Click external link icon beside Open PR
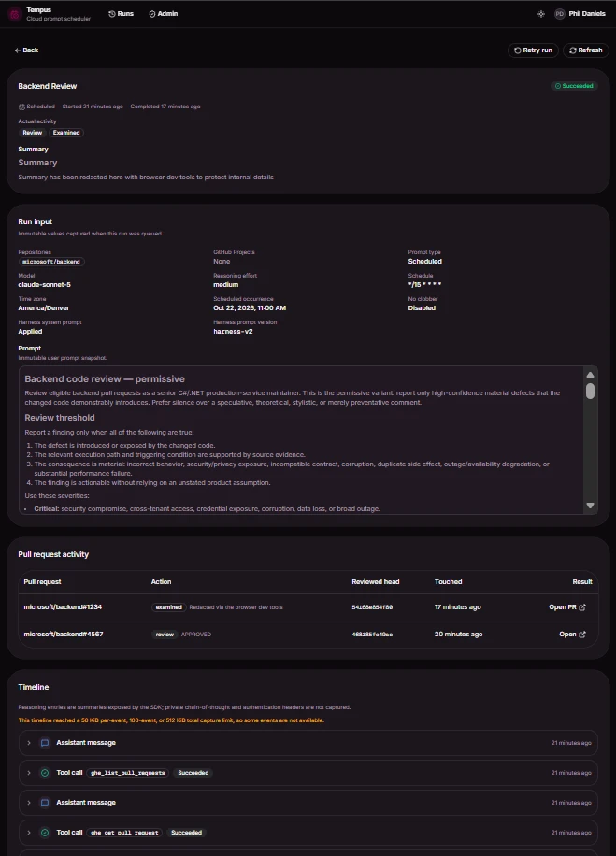This screenshot has width=616, height=856. tap(582, 607)
